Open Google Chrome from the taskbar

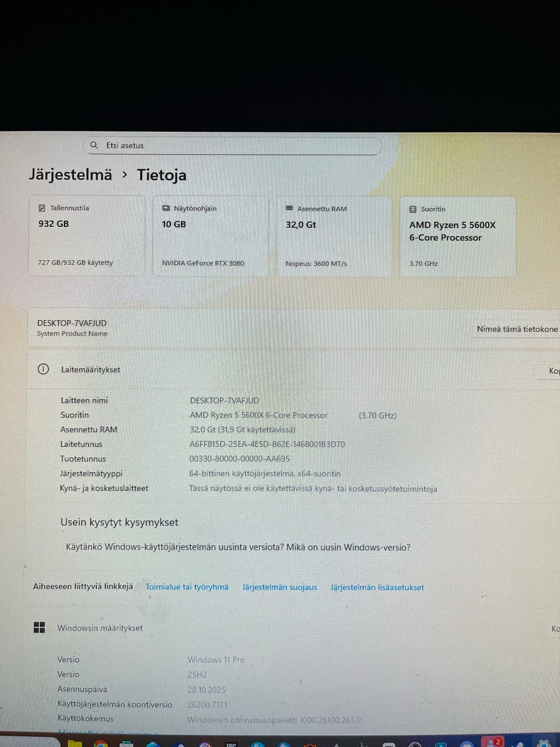pyautogui.click(x=100, y=743)
